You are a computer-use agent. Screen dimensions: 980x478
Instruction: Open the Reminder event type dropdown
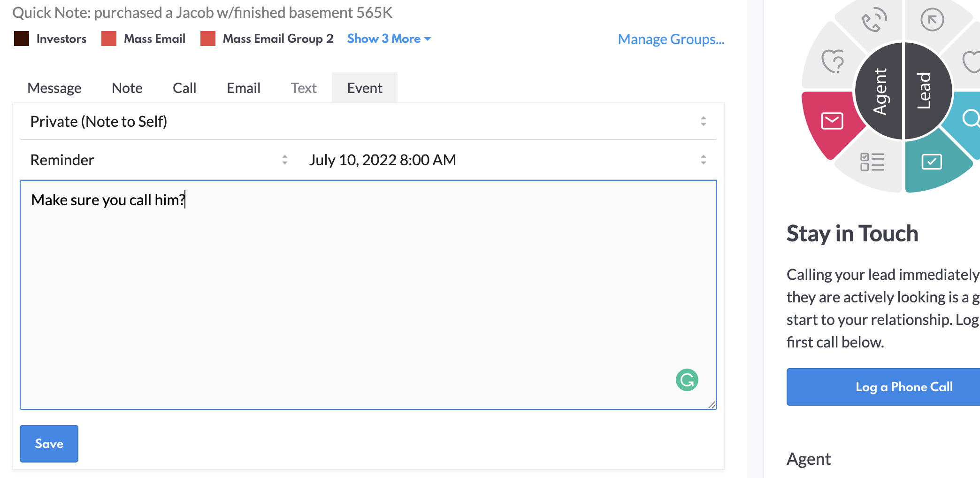[x=159, y=160]
